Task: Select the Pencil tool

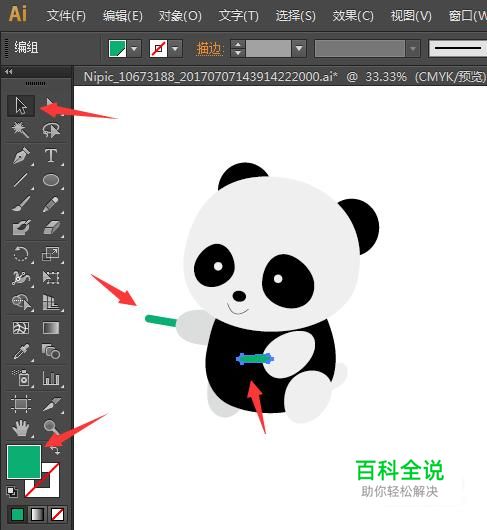Action: click(x=51, y=204)
